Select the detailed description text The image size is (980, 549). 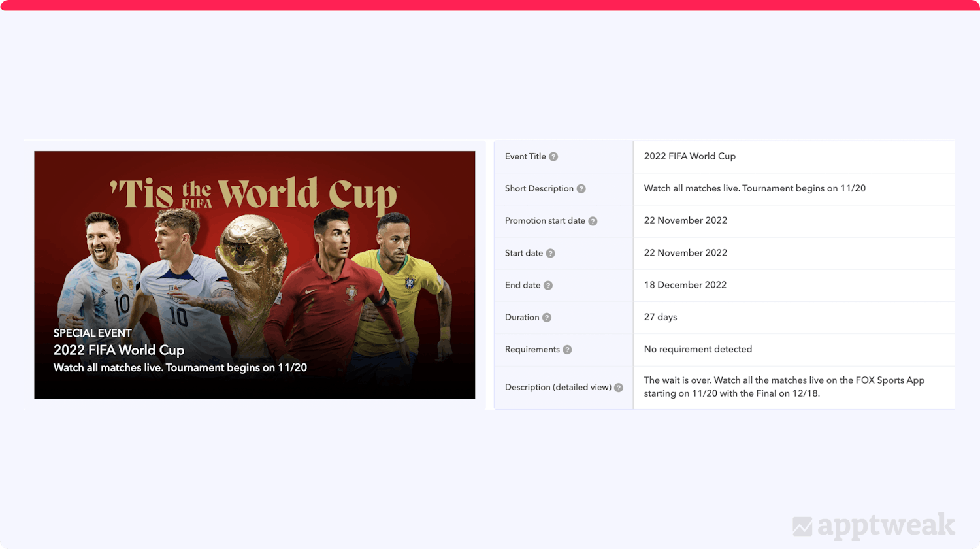(784, 387)
